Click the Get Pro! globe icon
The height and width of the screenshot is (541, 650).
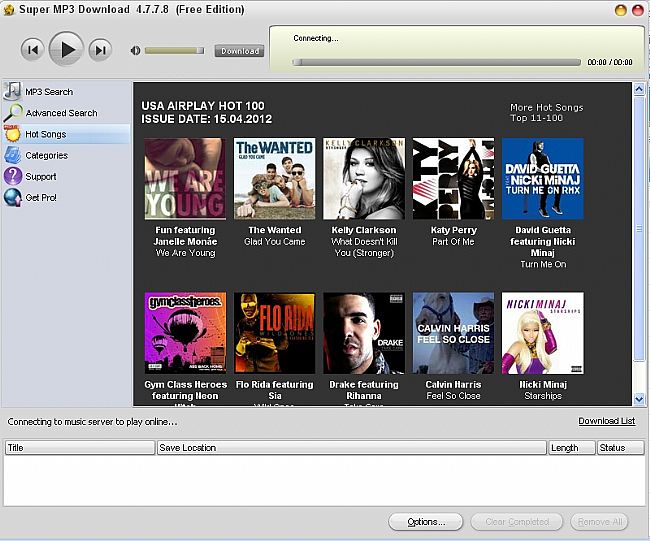pyautogui.click(x=13, y=197)
